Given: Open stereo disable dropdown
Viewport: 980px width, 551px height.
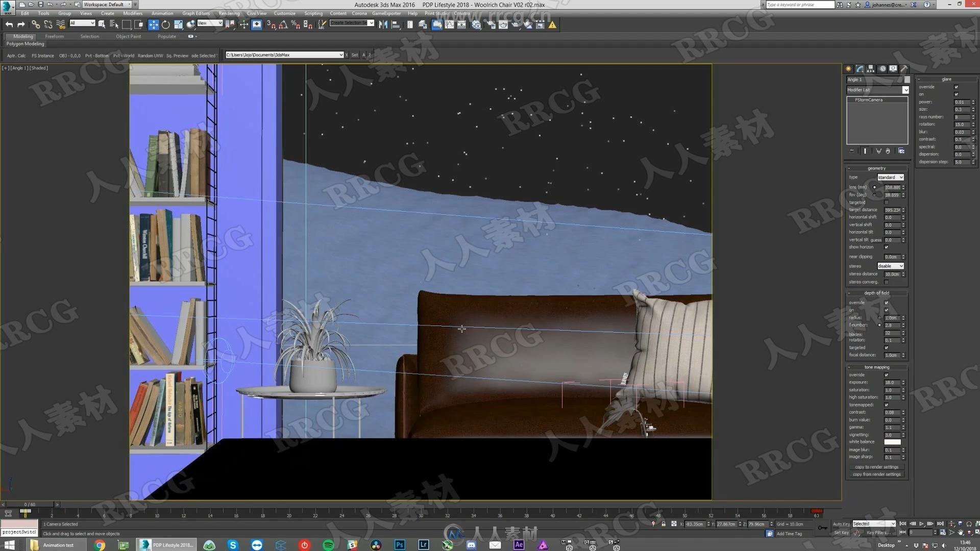Looking at the screenshot, I should (x=890, y=266).
